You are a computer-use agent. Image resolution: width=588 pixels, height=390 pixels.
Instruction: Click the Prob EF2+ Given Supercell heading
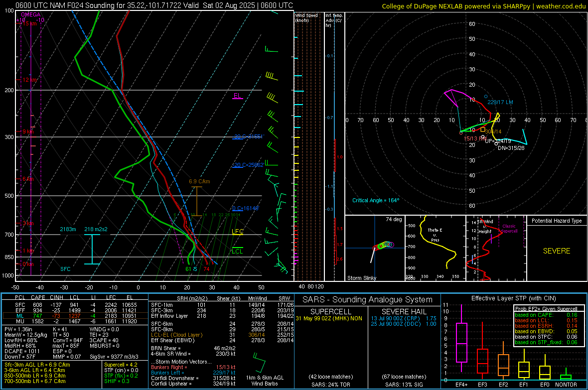[546, 309]
